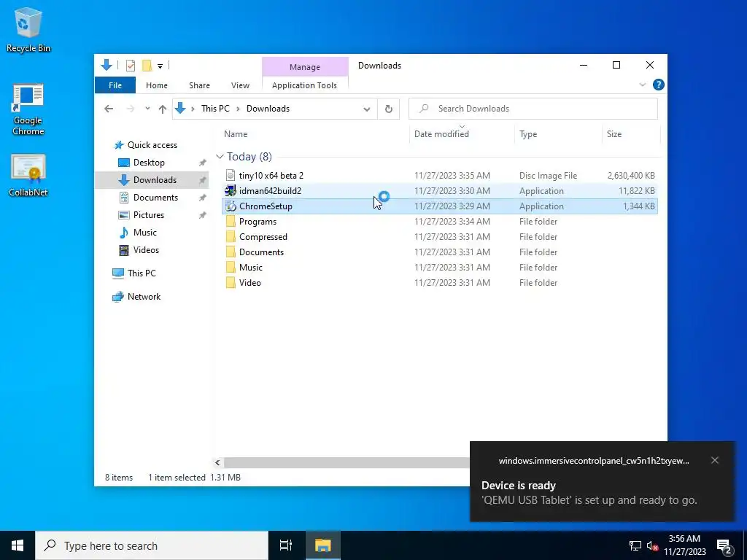This screenshot has width=747, height=560.
Task: Click the Properties quick access toolbar icon
Action: [x=130, y=66]
